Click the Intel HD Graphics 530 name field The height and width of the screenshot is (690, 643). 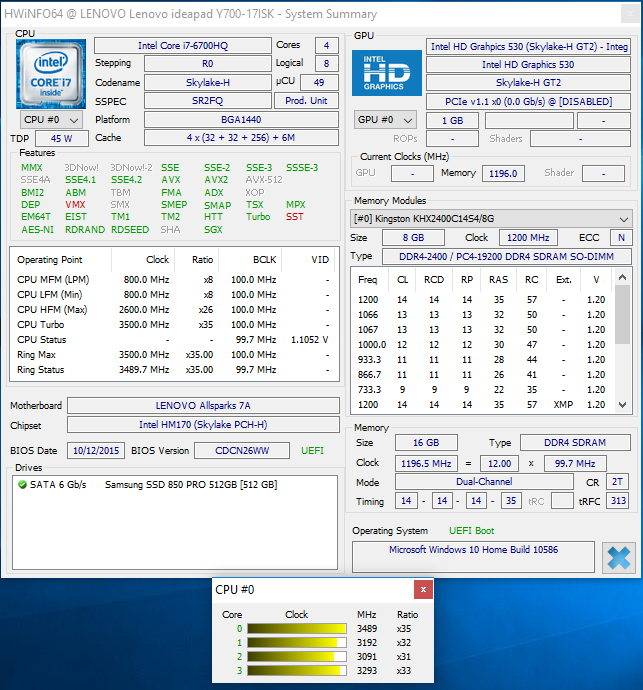528,65
